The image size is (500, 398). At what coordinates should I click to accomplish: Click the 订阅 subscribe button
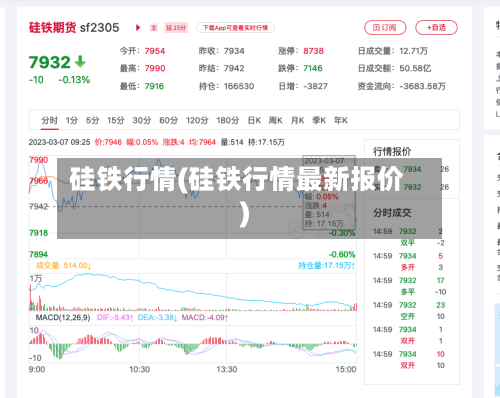click(385, 28)
